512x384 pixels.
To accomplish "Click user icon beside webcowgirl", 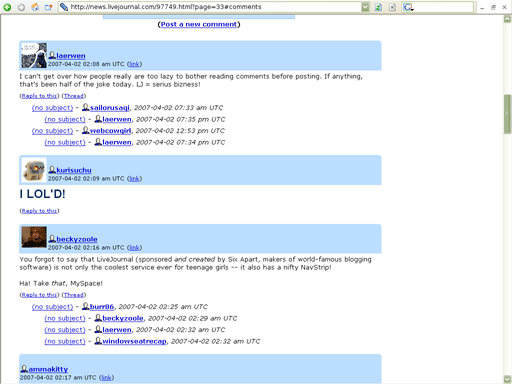I will [86, 130].
